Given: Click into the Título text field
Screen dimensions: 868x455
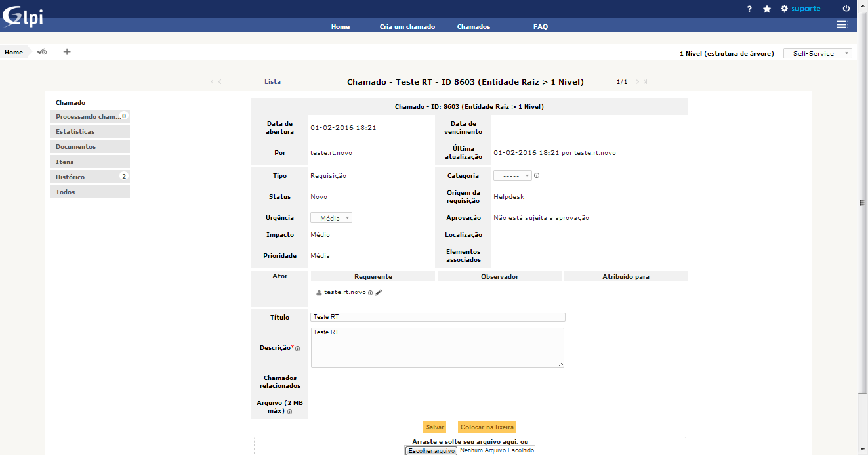Looking at the screenshot, I should (438, 317).
